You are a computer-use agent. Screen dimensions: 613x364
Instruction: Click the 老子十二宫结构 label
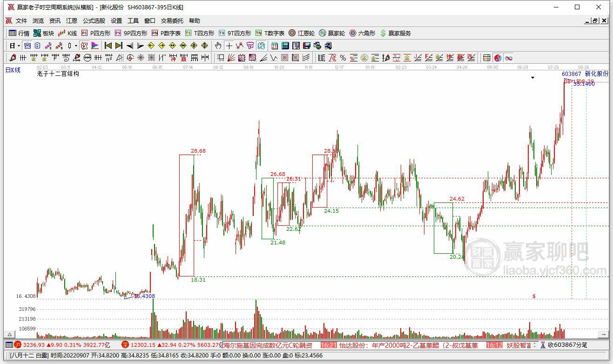(58, 74)
